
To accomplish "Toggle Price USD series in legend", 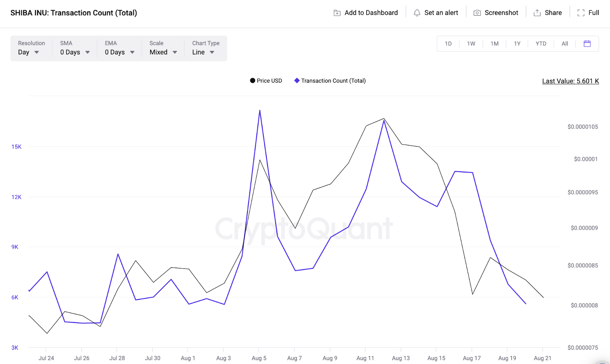I will click(266, 81).
